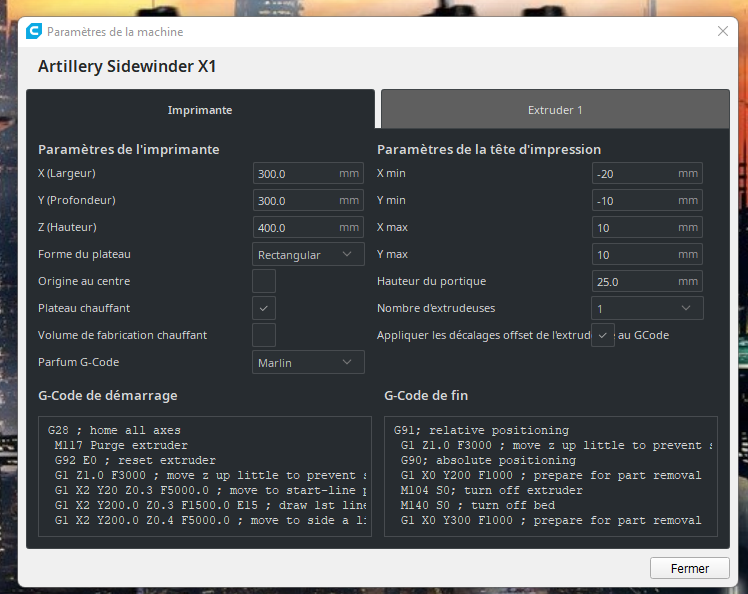Click the Z (Hauteur) 400.0 field
This screenshot has width=748, height=594.
pyautogui.click(x=308, y=227)
